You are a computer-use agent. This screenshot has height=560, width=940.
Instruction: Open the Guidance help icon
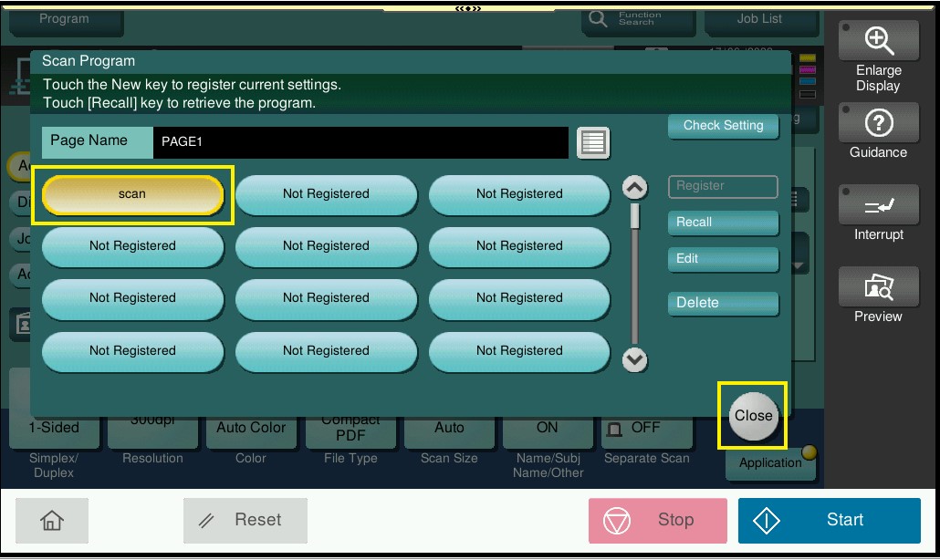(x=878, y=123)
